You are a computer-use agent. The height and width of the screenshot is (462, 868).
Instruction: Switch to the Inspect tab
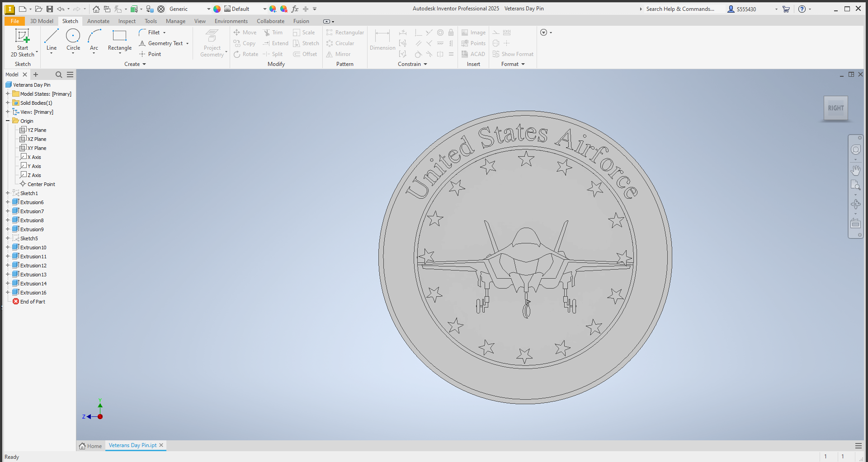(127, 21)
